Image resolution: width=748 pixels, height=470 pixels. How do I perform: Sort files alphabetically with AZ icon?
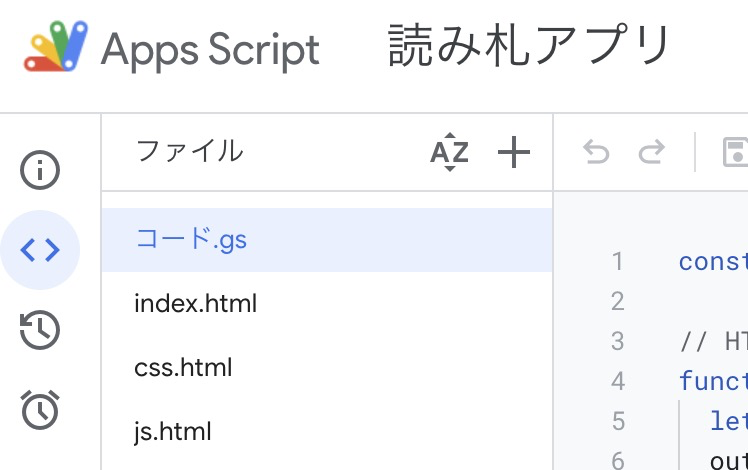click(449, 152)
